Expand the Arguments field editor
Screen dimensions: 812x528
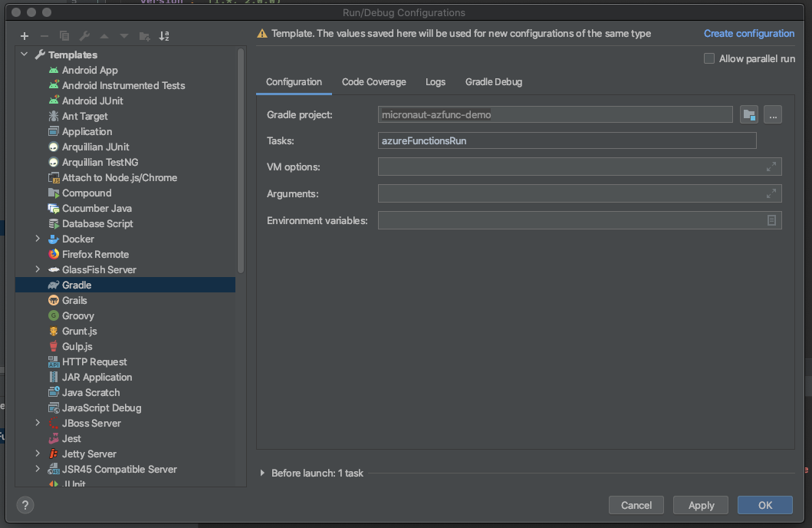[x=771, y=193]
